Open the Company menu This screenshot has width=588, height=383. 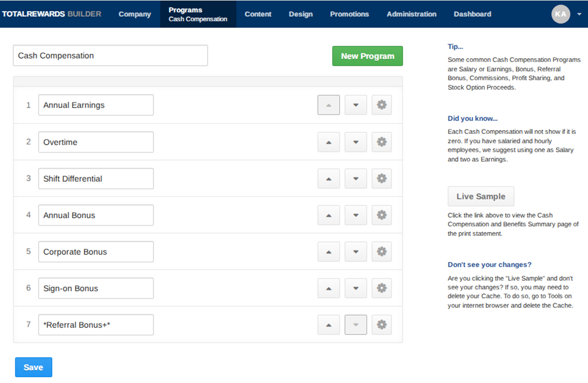pyautogui.click(x=135, y=14)
